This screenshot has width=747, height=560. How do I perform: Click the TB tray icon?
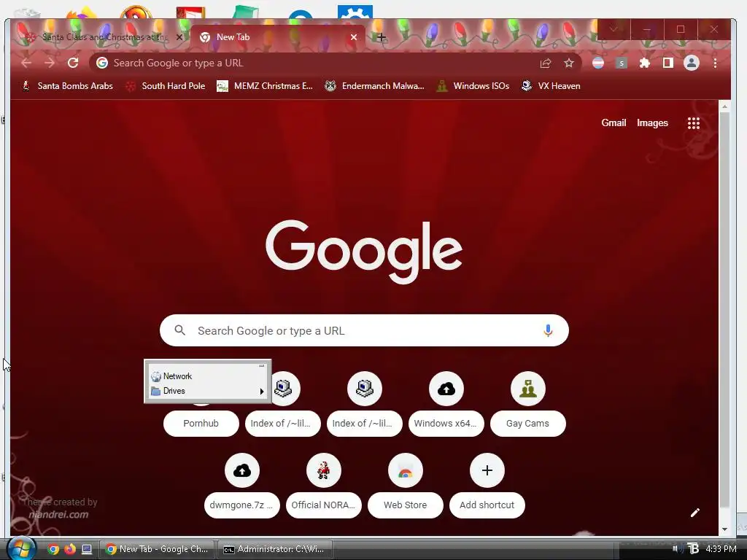click(693, 549)
